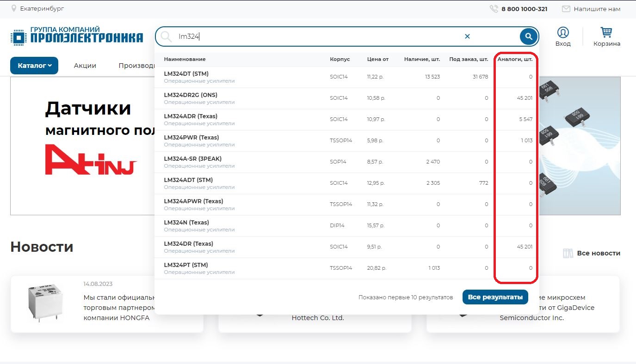Image resolution: width=636 pixels, height=364 pixels.
Task: Click the blue search magnifier button
Action: click(x=528, y=36)
